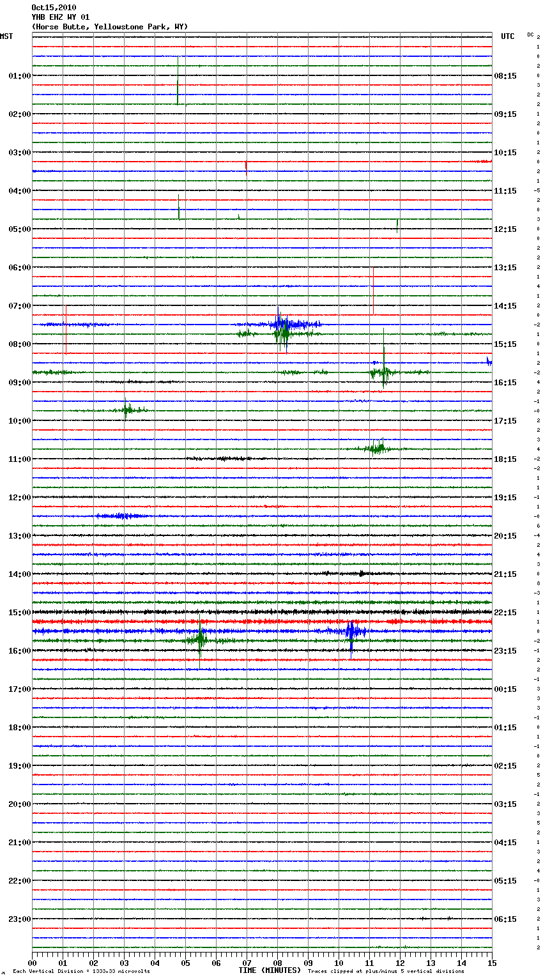
Task: Click the '16:15' UTC time label
Action: pyautogui.click(x=505, y=383)
